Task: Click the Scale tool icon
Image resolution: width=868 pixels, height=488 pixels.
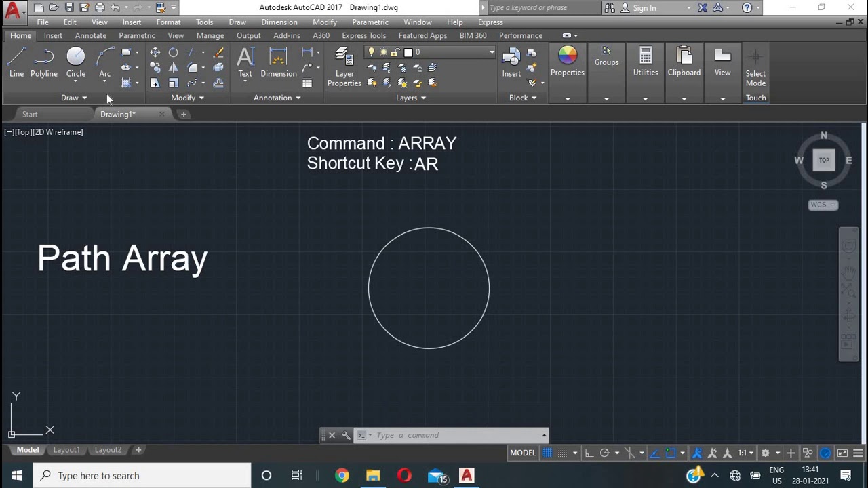Action: click(x=174, y=83)
